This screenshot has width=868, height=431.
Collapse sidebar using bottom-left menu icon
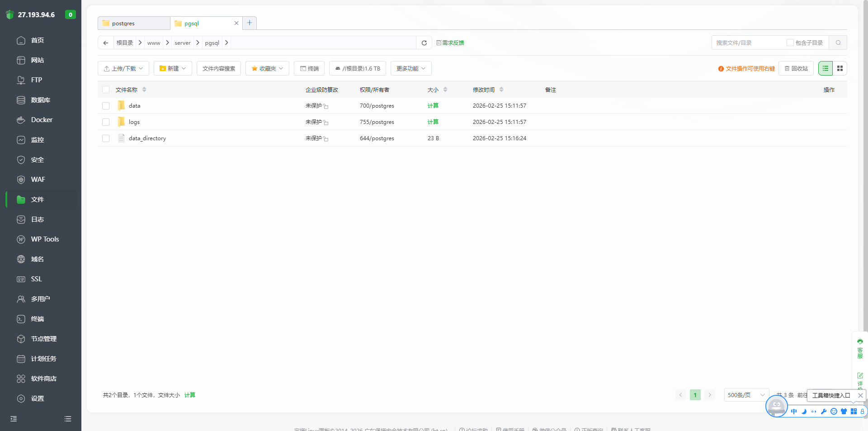[x=14, y=419]
